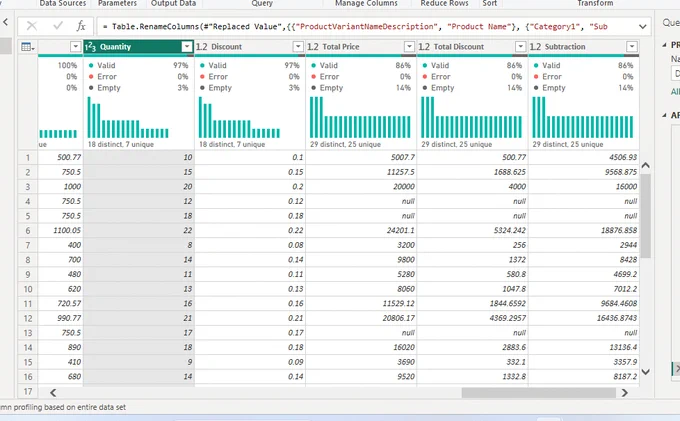680x421 pixels.
Task: Open the Total Price filter dropdown
Action: [x=409, y=46]
